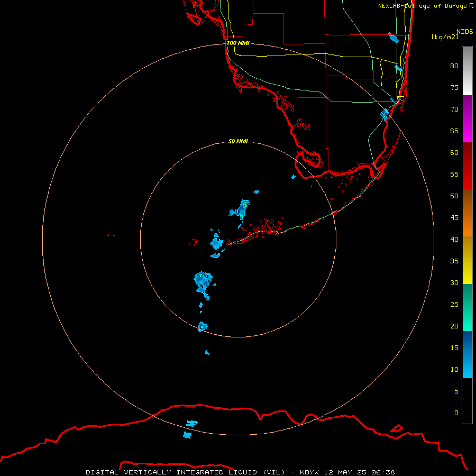Click the 10 value on the color scale
476x476 pixels.
click(x=454, y=370)
